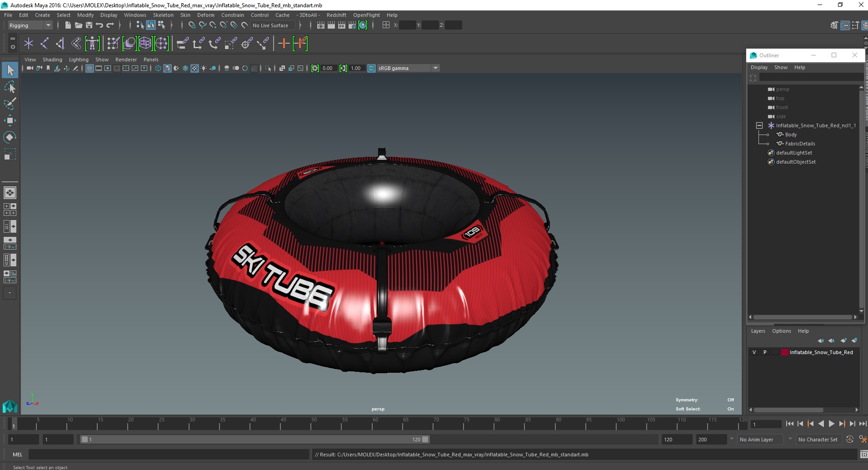868x470 pixels.
Task: Toggle use all lights in viewport
Action: tap(204, 68)
